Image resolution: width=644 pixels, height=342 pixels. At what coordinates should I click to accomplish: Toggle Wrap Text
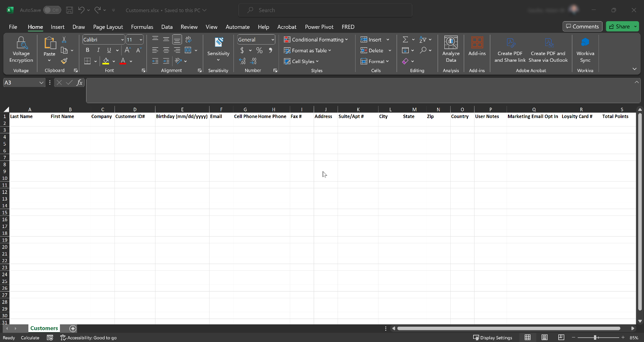[x=188, y=40]
